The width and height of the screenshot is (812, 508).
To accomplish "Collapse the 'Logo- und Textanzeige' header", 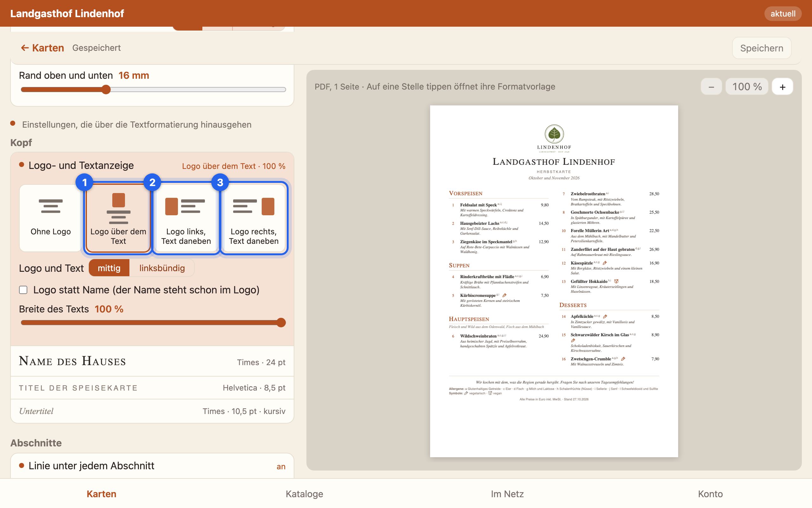I will click(152, 166).
